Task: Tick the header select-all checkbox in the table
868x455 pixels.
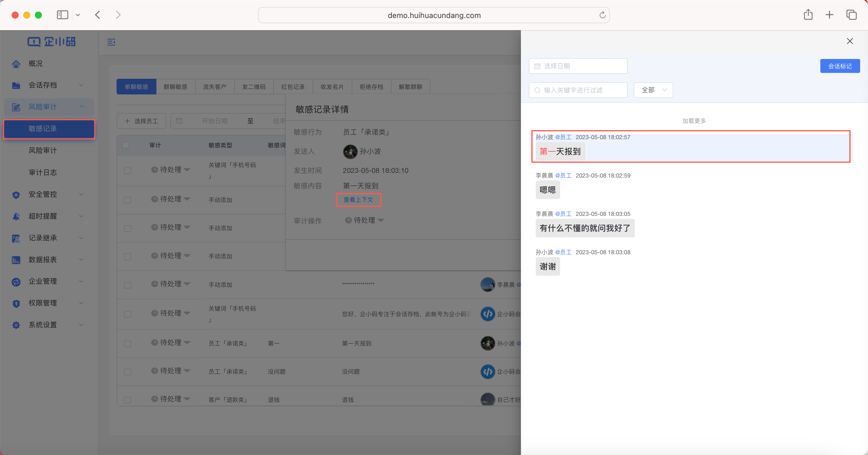Action: pyautogui.click(x=126, y=145)
